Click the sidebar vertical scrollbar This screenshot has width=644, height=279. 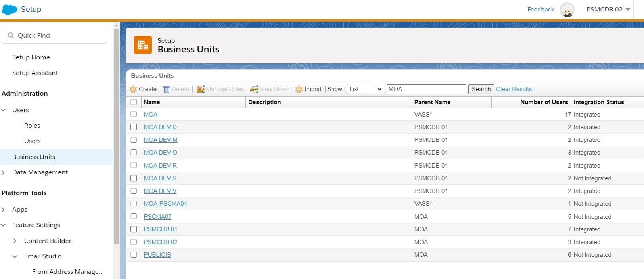click(x=116, y=135)
